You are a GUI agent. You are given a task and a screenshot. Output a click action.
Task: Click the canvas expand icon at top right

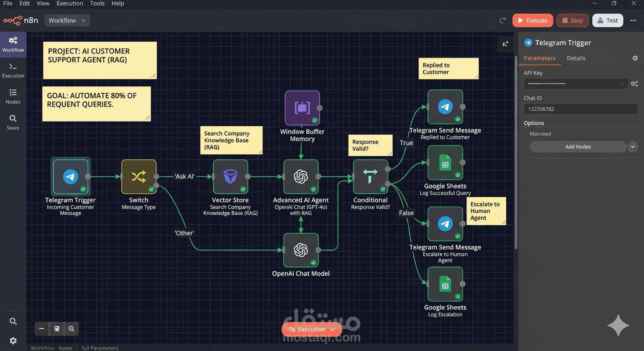(x=505, y=44)
